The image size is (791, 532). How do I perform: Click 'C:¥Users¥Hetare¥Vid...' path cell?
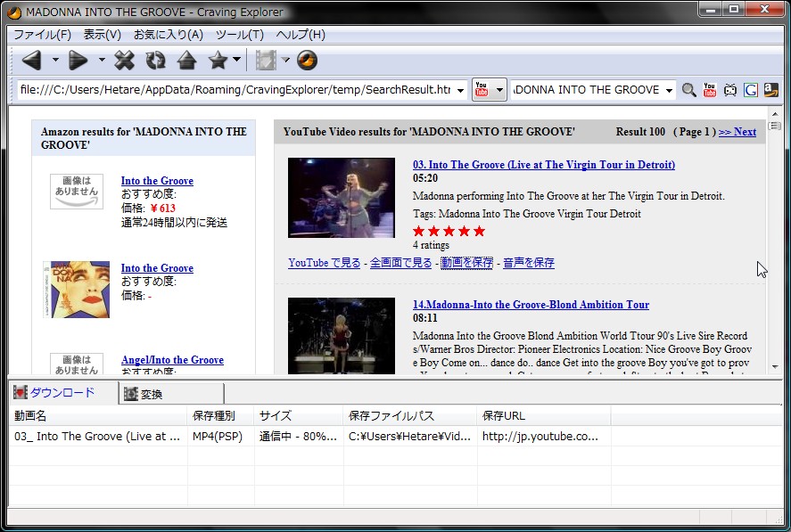[409, 436]
